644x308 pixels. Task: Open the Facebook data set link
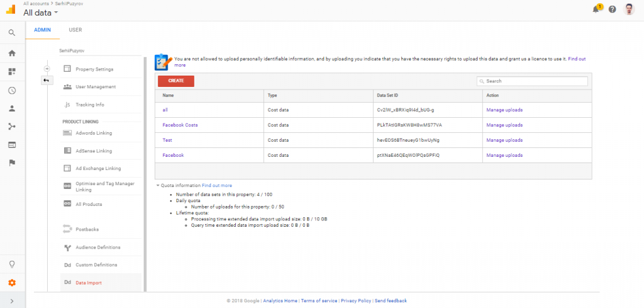[173, 156]
